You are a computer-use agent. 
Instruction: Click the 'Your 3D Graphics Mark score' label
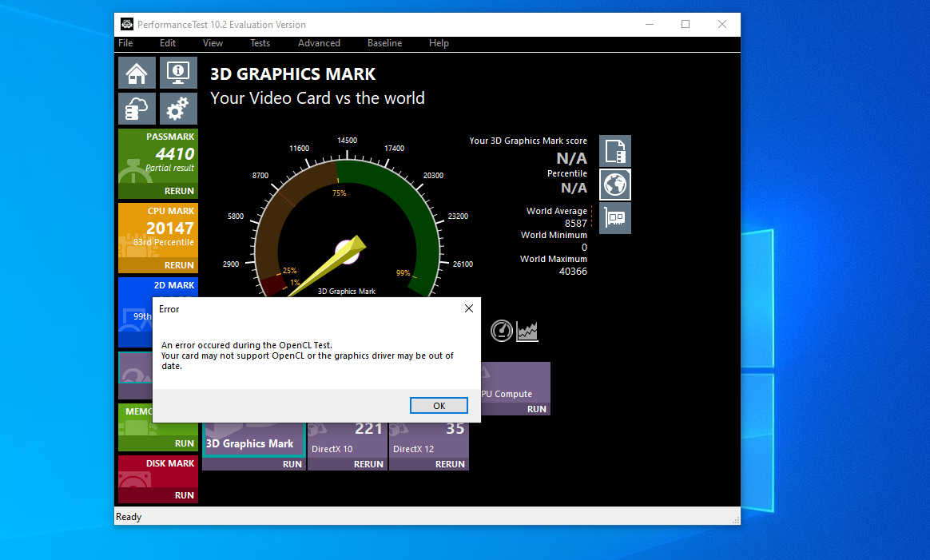point(528,141)
